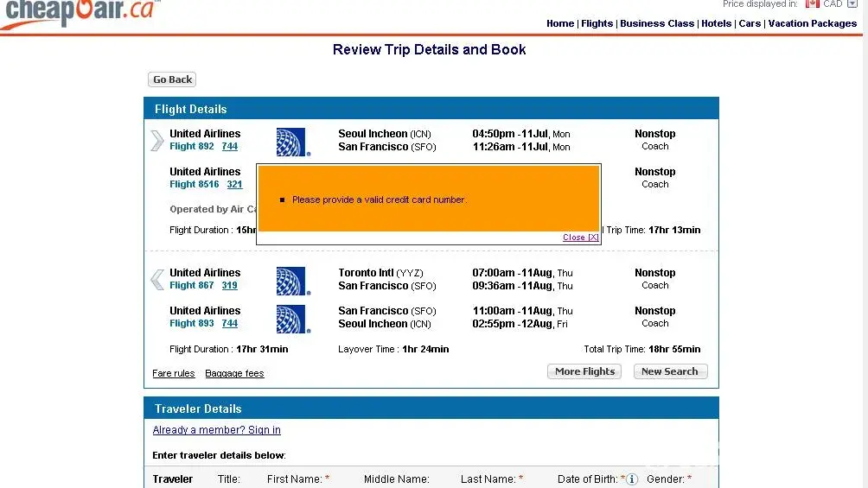Click 'Layover Time : 1hr 24min' text
Viewport: 868px width, 488px height.
coord(393,349)
